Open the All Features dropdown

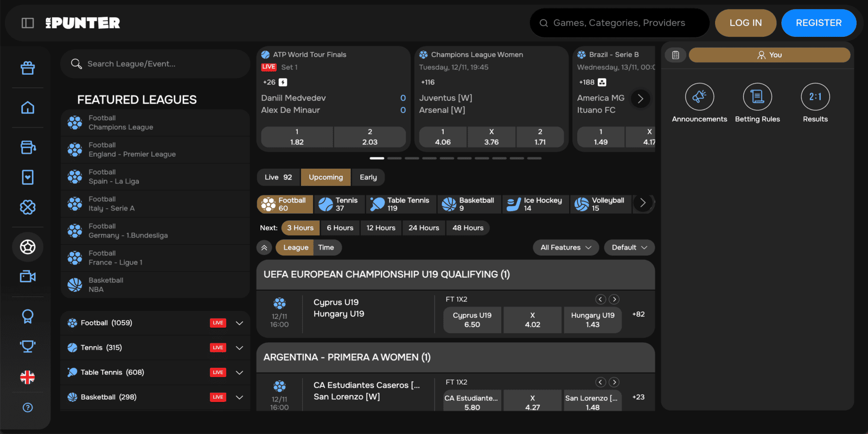point(565,247)
